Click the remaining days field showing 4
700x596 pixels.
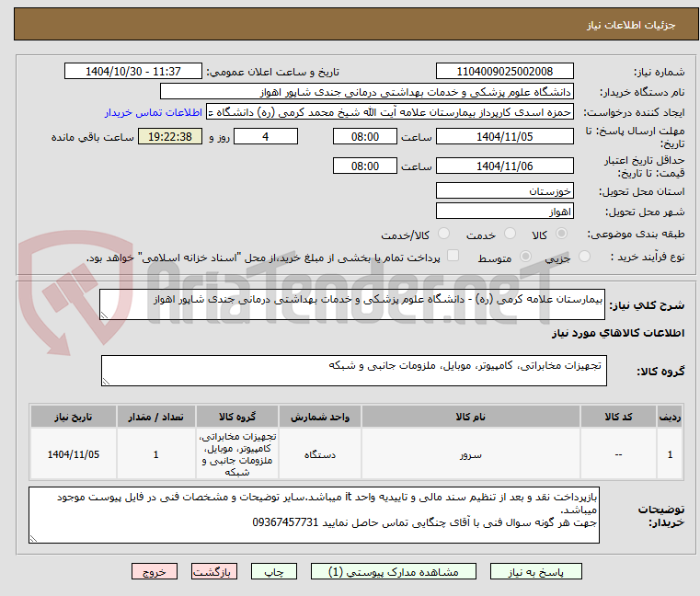pyautogui.click(x=266, y=137)
